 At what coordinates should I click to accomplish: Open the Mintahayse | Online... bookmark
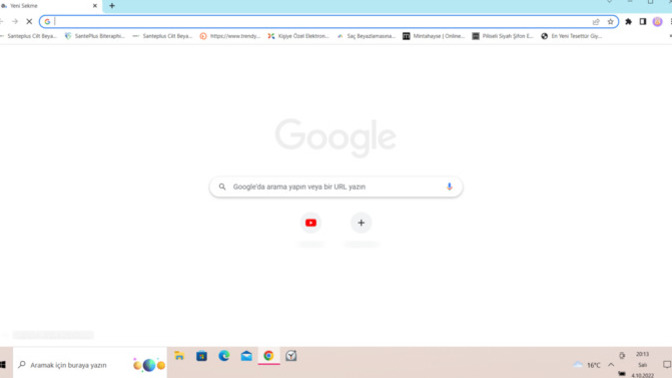[x=434, y=36]
